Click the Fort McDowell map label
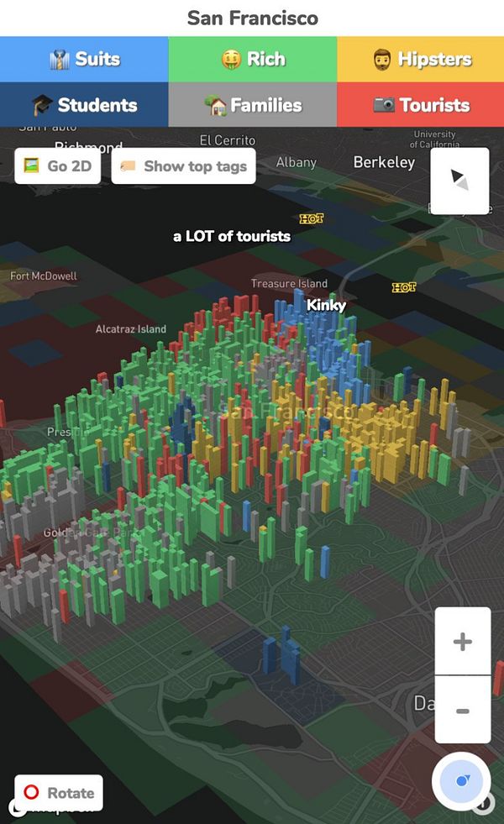Screen dimensions: 504x824 pyautogui.click(x=44, y=276)
